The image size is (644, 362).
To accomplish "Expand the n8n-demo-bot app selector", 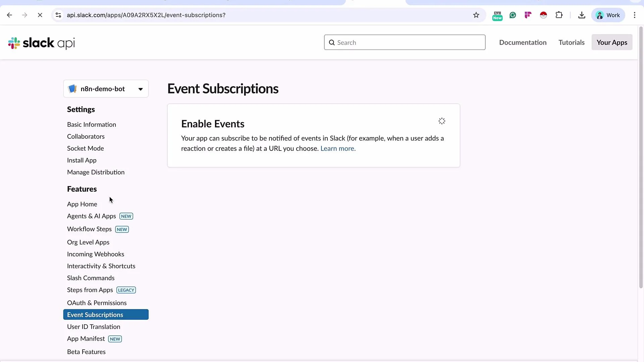I will 106,89.
